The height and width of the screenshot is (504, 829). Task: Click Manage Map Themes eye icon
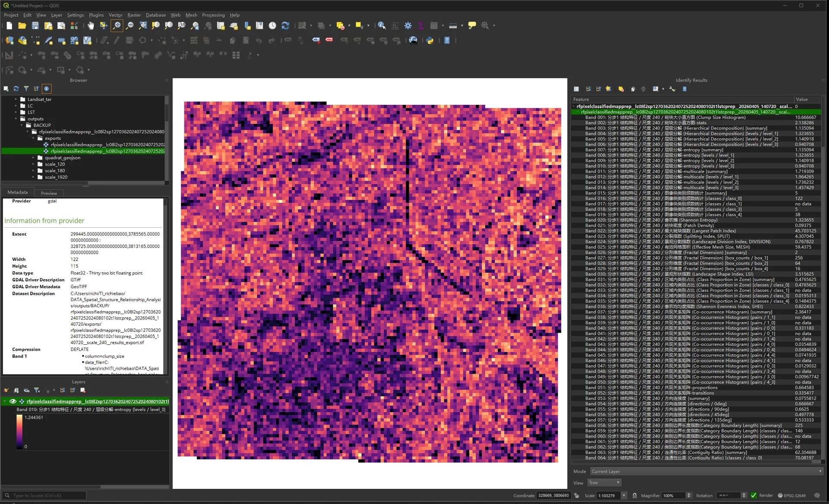point(27,391)
